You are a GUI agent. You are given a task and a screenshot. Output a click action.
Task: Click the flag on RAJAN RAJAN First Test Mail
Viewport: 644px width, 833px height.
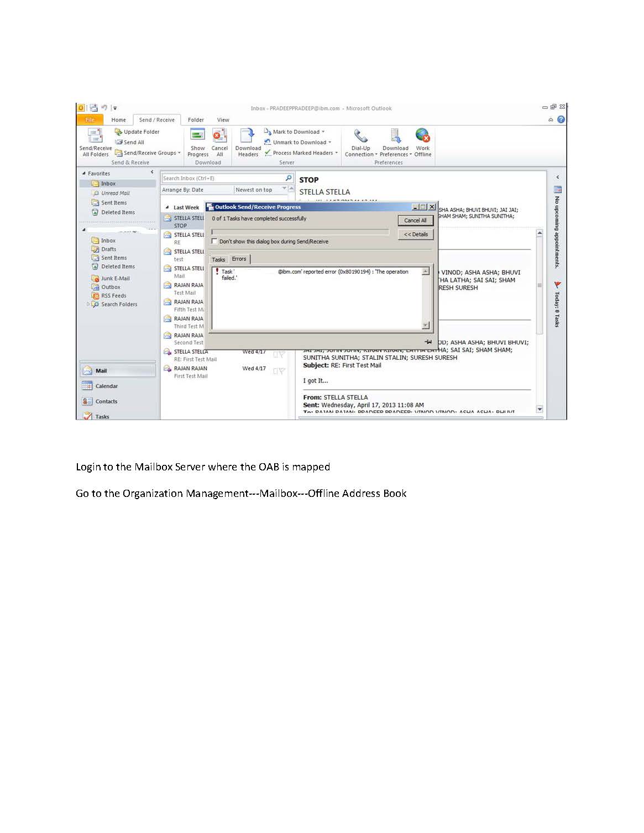[281, 371]
